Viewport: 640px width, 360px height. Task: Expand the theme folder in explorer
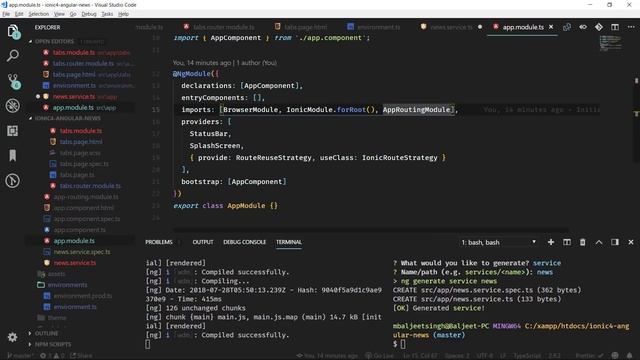tap(51, 318)
